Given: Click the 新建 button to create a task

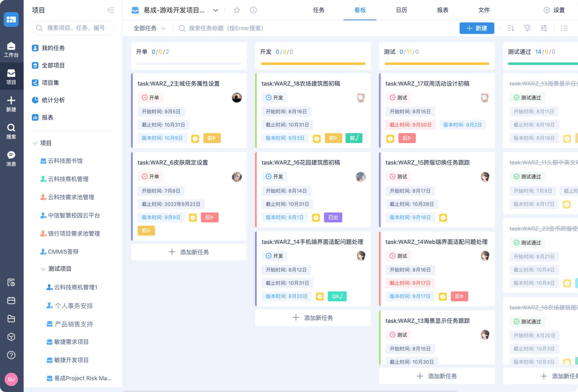Looking at the screenshot, I should pyautogui.click(x=476, y=28).
